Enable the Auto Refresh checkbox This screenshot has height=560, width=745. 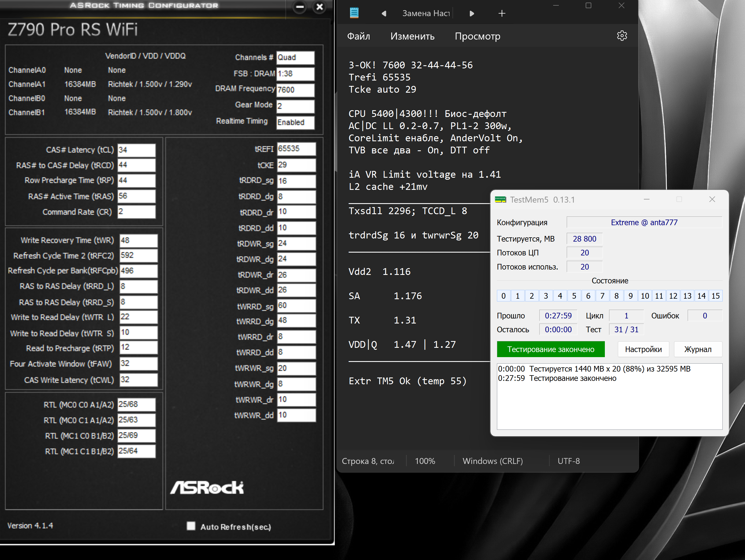(x=191, y=526)
